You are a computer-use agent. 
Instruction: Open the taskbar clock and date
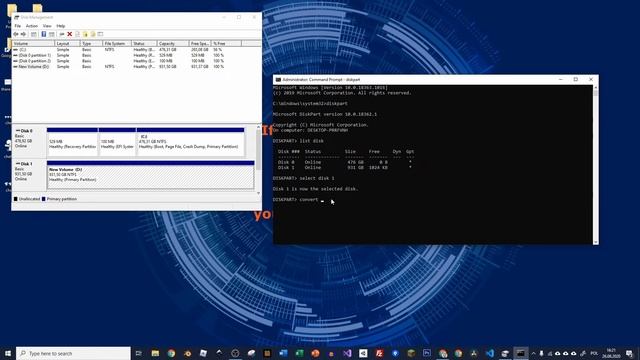point(611,353)
